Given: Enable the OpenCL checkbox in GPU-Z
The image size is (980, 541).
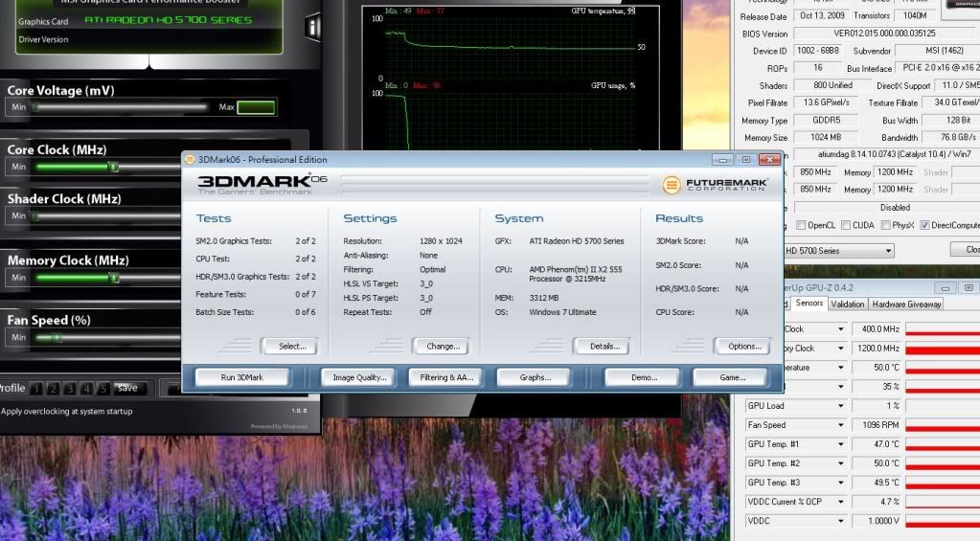Looking at the screenshot, I should [x=801, y=225].
